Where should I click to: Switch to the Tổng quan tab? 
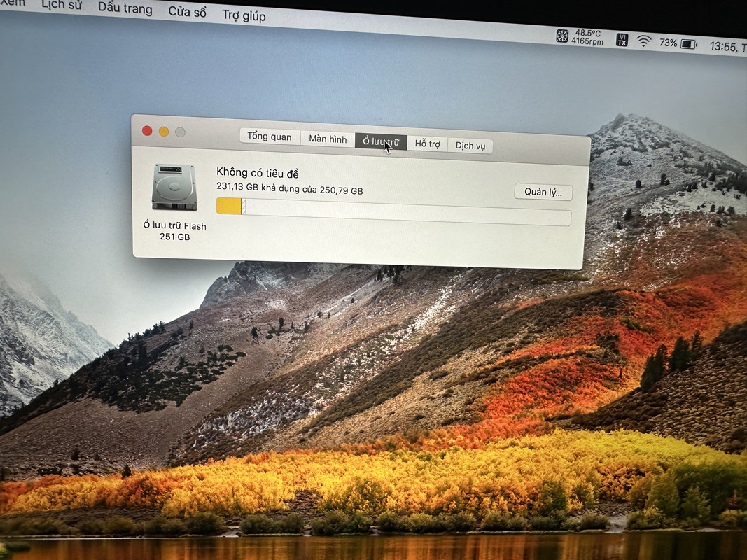[x=270, y=136]
